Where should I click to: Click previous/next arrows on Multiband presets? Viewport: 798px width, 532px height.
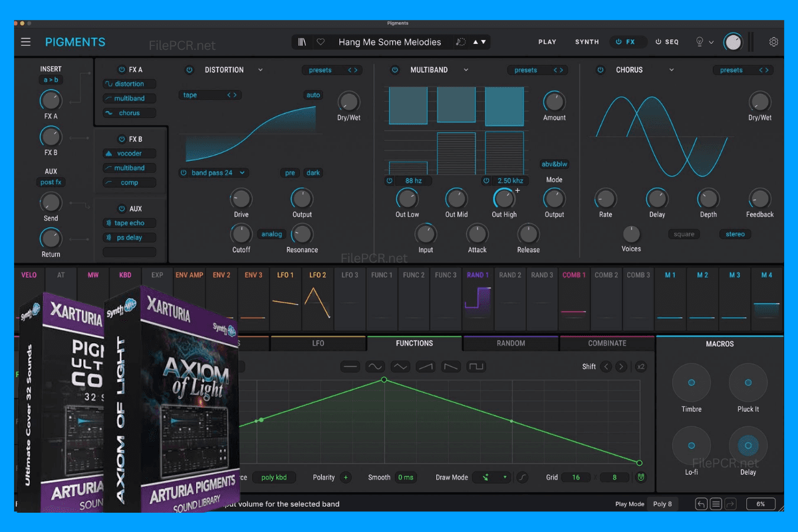tap(559, 70)
